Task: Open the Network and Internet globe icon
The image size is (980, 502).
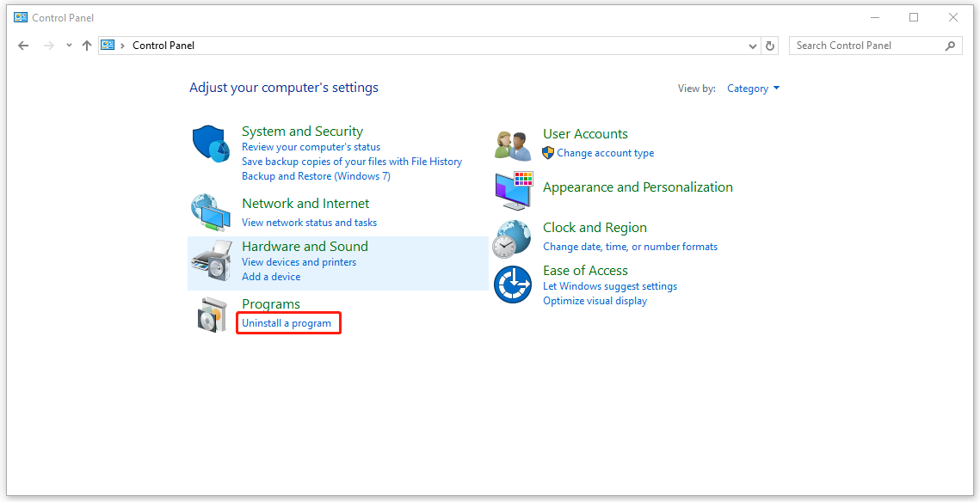Action: (x=211, y=213)
